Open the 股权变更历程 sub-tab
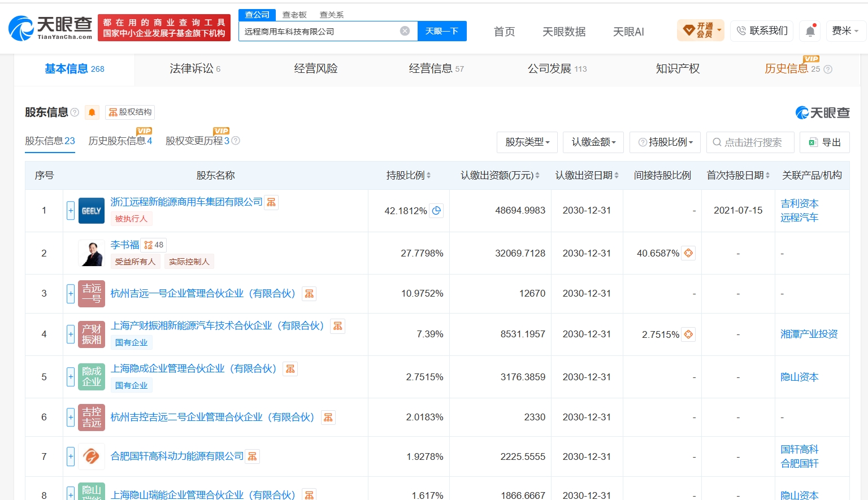This screenshot has height=500, width=868. click(x=198, y=141)
